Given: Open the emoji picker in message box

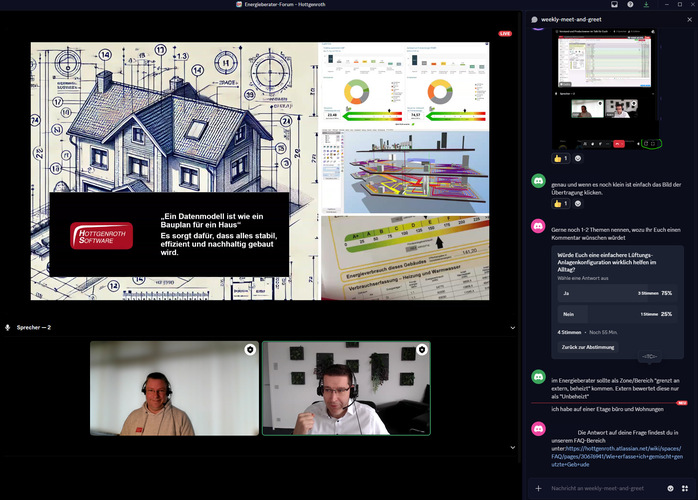Looking at the screenshot, I should [x=671, y=488].
